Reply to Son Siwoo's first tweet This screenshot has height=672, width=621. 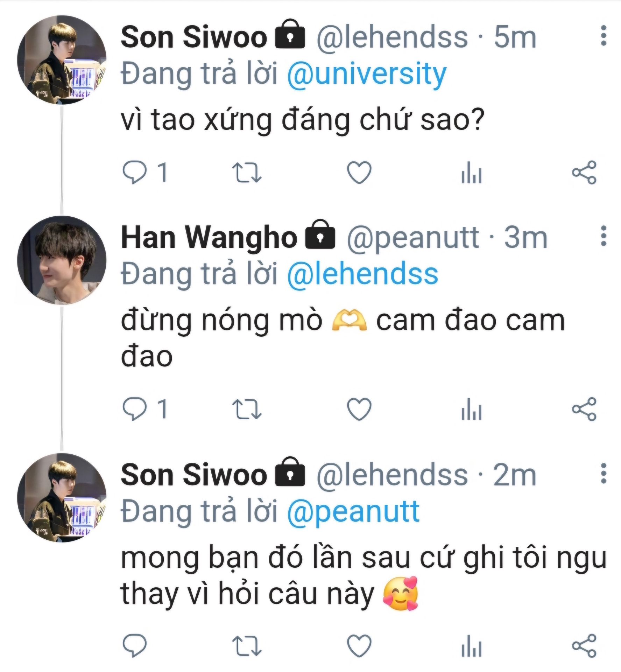point(134,173)
